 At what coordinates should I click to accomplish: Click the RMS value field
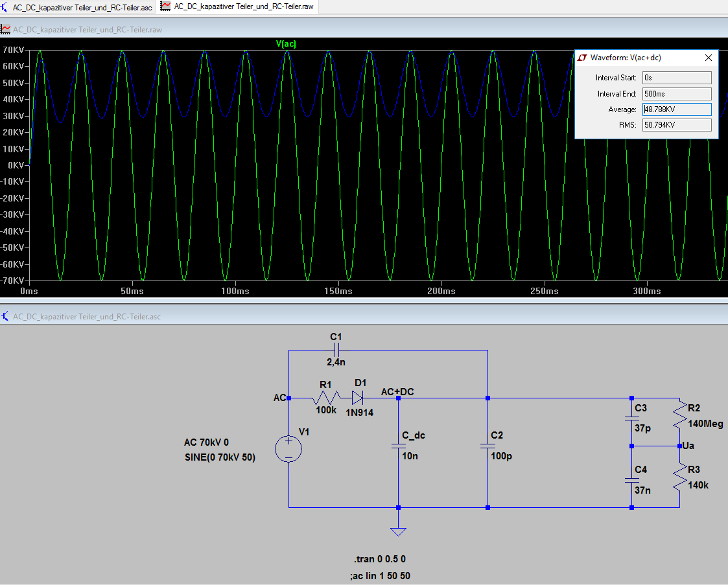pyautogui.click(x=677, y=125)
